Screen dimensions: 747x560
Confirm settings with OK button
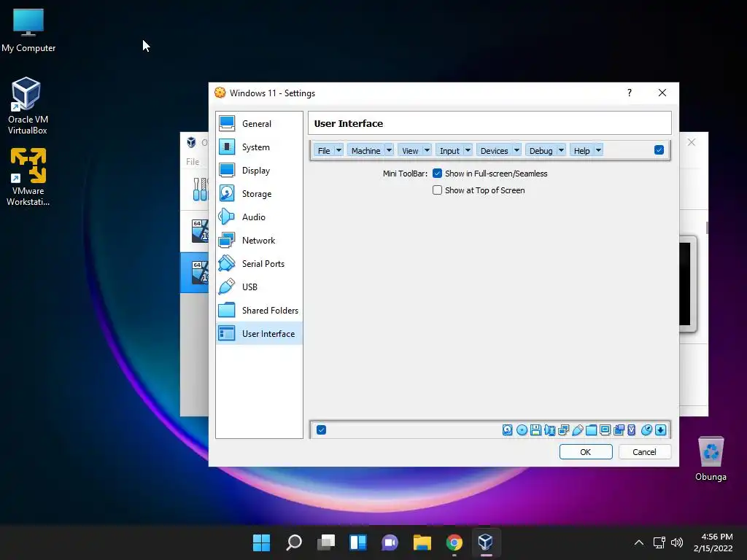point(586,452)
